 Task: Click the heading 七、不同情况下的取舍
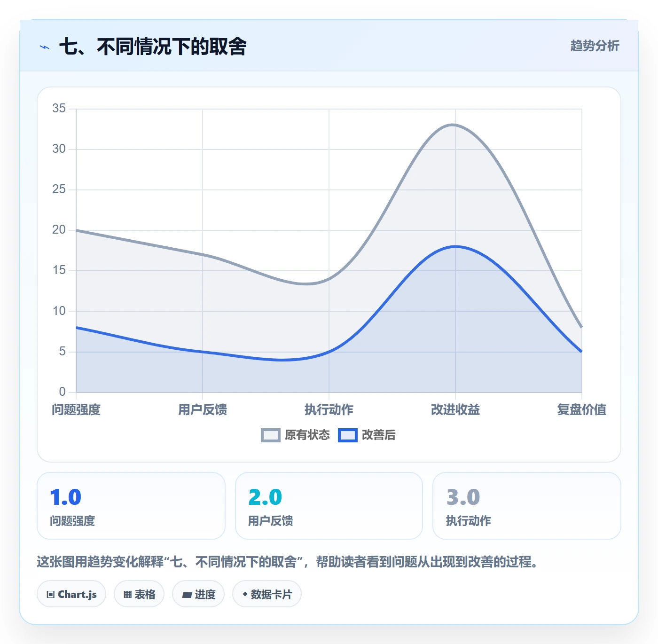tap(153, 47)
